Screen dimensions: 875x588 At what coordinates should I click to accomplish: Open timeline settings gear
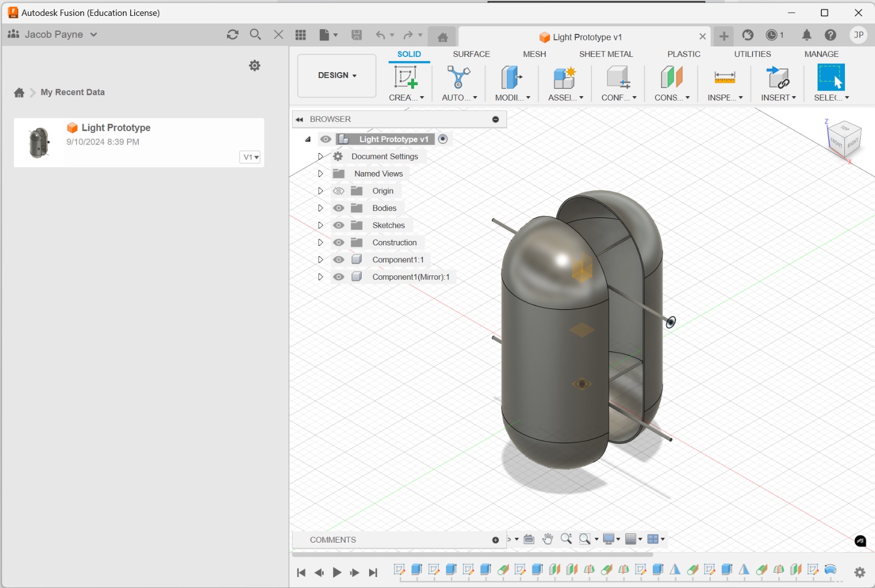tap(860, 572)
